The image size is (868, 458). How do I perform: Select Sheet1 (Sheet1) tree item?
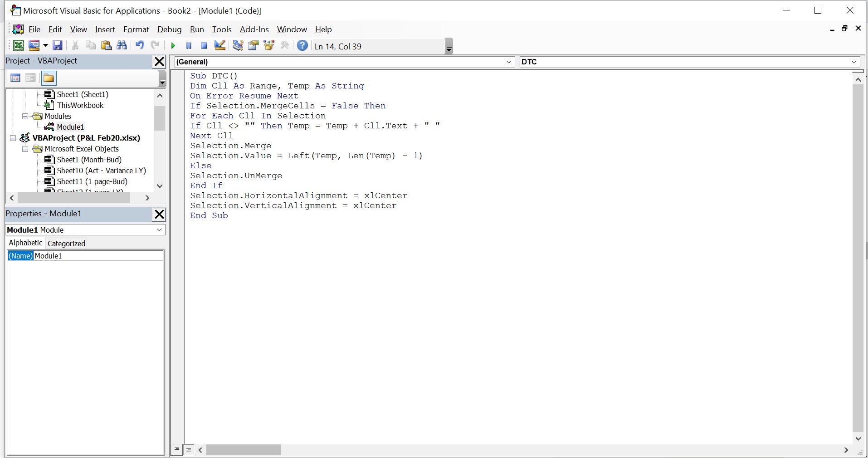click(x=83, y=95)
